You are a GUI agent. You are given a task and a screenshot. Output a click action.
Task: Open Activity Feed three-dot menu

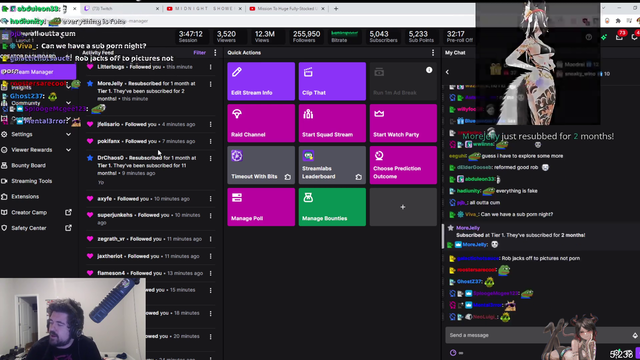click(215, 53)
